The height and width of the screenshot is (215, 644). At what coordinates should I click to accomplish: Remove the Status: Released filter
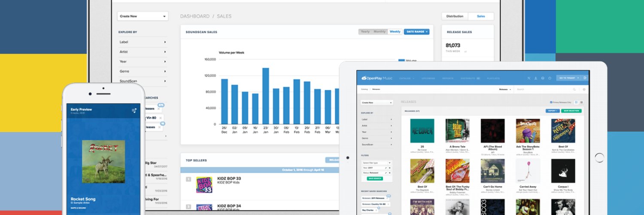pyautogui.click(x=390, y=173)
